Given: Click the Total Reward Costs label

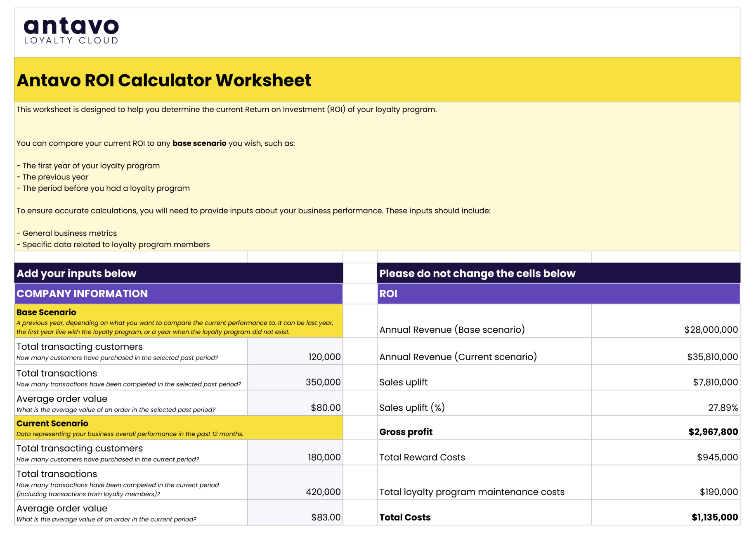Looking at the screenshot, I should [422, 457].
